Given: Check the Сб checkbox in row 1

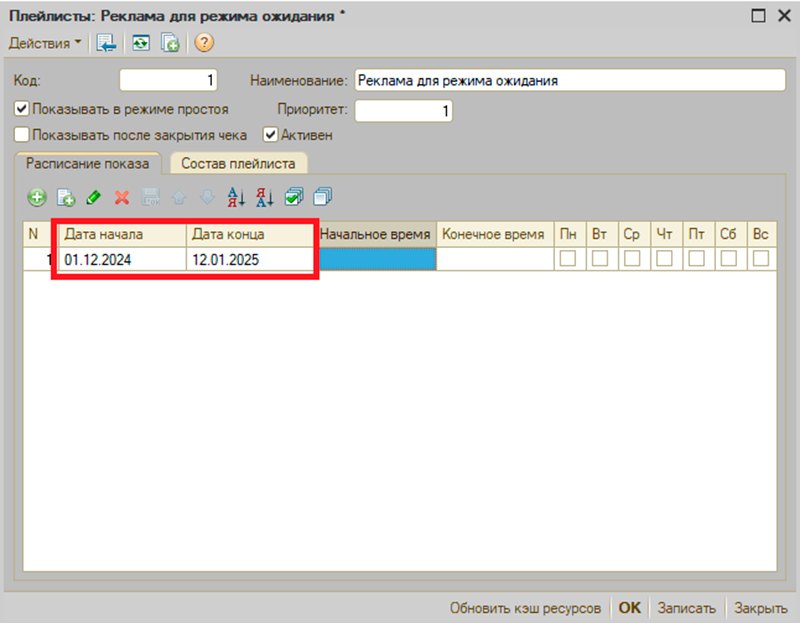Looking at the screenshot, I should click(729, 258).
